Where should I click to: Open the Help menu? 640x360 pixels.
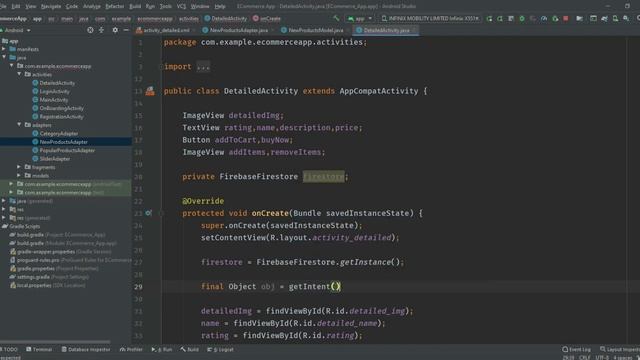coord(220,6)
